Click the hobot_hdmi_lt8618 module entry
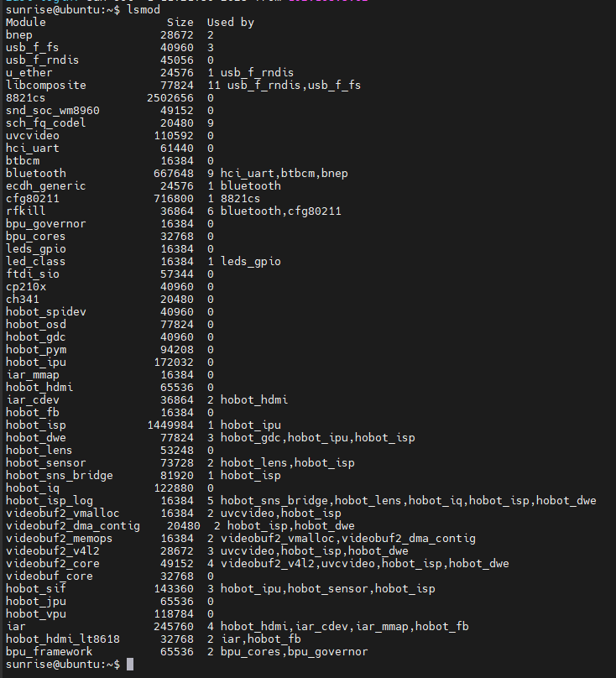The image size is (616, 678). tap(63, 639)
